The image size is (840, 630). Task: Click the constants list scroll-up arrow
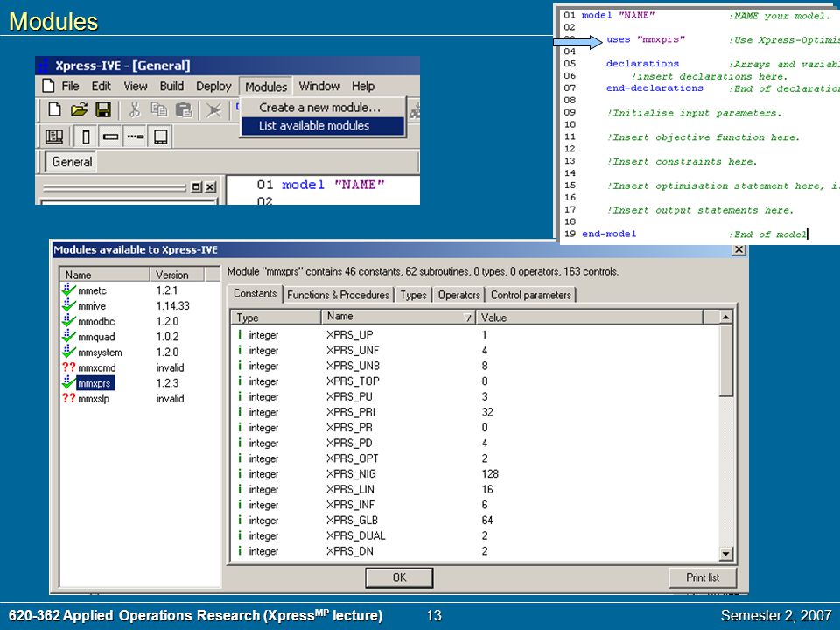725,317
